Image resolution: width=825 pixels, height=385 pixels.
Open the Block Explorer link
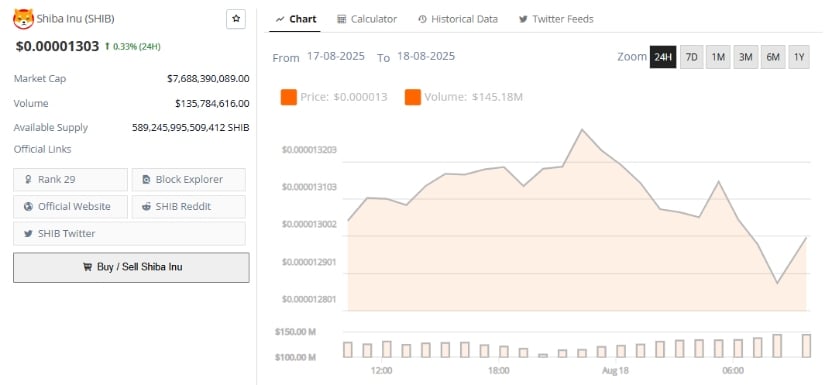[x=188, y=179]
